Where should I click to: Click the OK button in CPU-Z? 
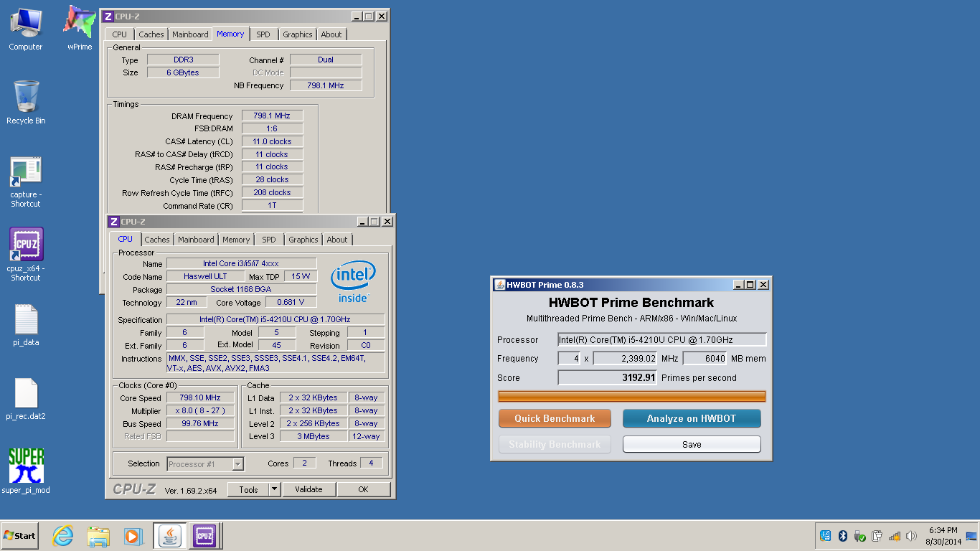(364, 489)
